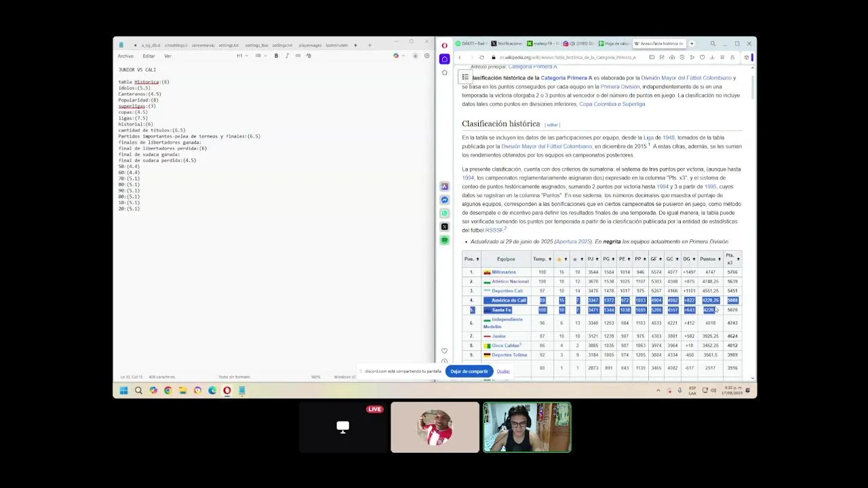Sort table by DG column

pos(689,259)
